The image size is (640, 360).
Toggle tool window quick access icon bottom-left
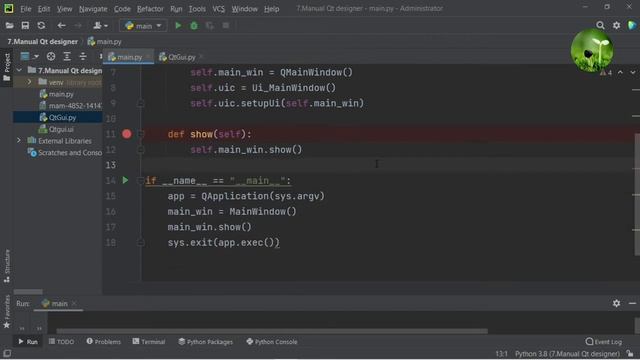click(x=7, y=353)
